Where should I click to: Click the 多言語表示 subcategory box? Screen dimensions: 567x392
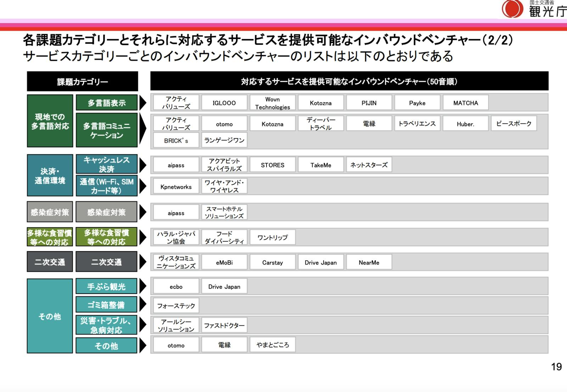pos(107,103)
